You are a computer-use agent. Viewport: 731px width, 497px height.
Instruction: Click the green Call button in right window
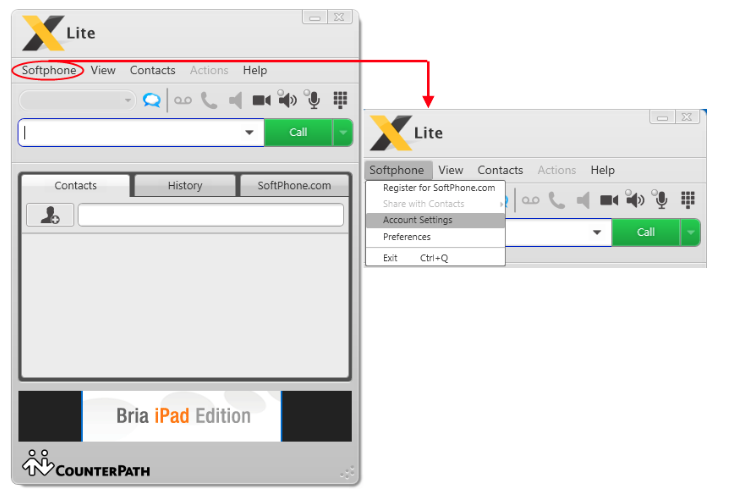tap(646, 232)
